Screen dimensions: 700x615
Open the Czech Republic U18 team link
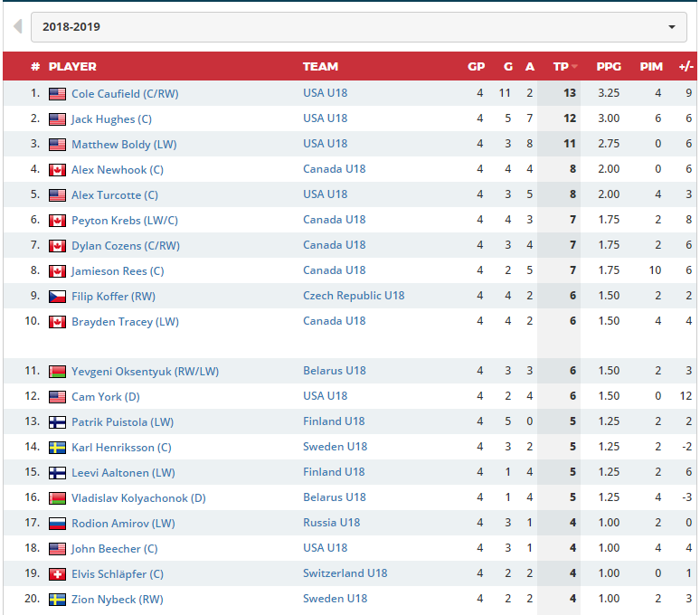click(x=354, y=296)
